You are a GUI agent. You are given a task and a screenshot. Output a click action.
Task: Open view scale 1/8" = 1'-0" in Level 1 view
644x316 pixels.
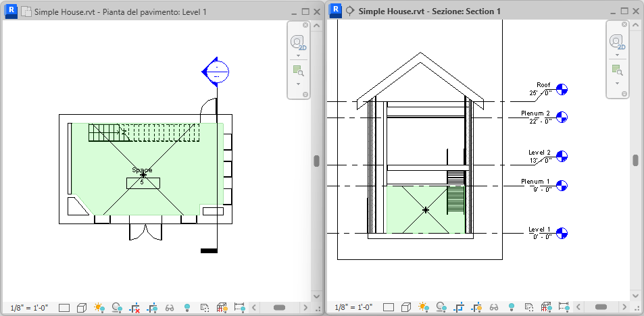click(x=29, y=307)
